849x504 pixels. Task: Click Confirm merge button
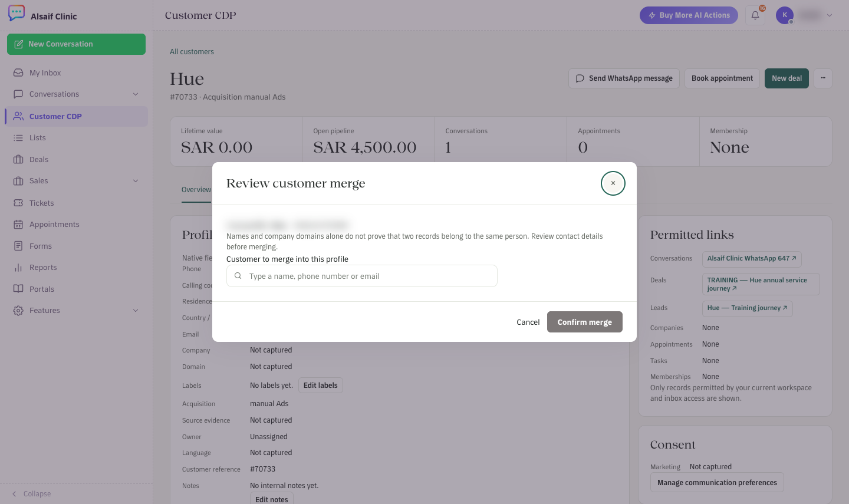[x=585, y=322]
